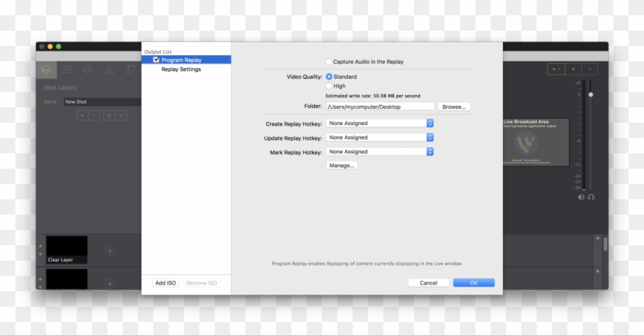
Task: Click the Estimated write rate text
Action: (x=373, y=96)
